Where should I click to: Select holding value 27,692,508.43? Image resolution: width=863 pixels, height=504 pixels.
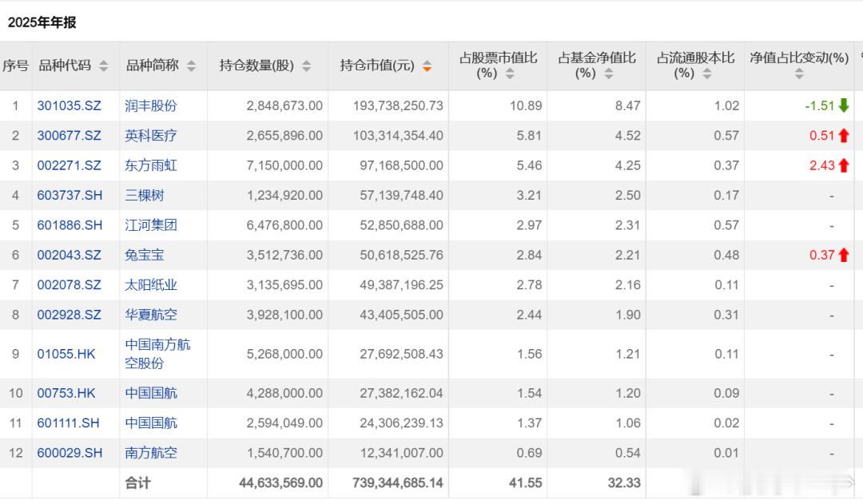point(401,354)
